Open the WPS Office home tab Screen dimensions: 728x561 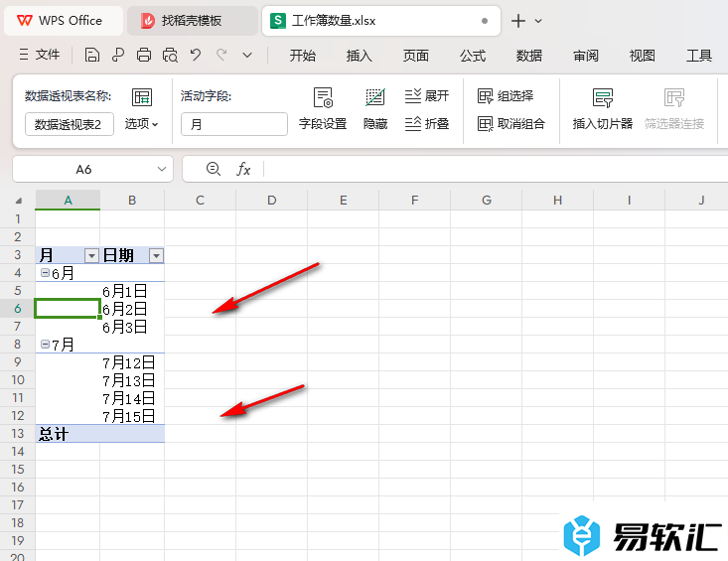(x=64, y=21)
